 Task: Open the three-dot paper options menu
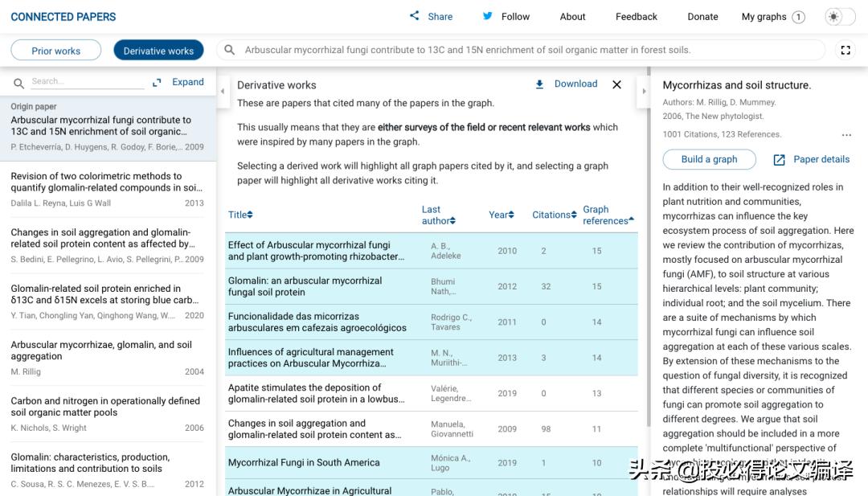pyautogui.click(x=846, y=134)
